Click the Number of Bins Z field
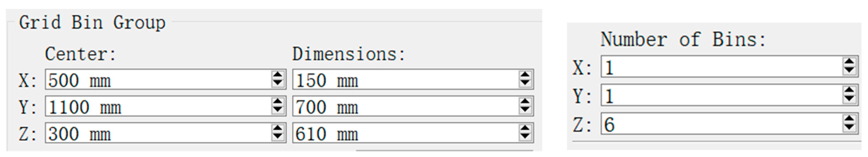The width and height of the screenshot is (868, 157). click(721, 124)
